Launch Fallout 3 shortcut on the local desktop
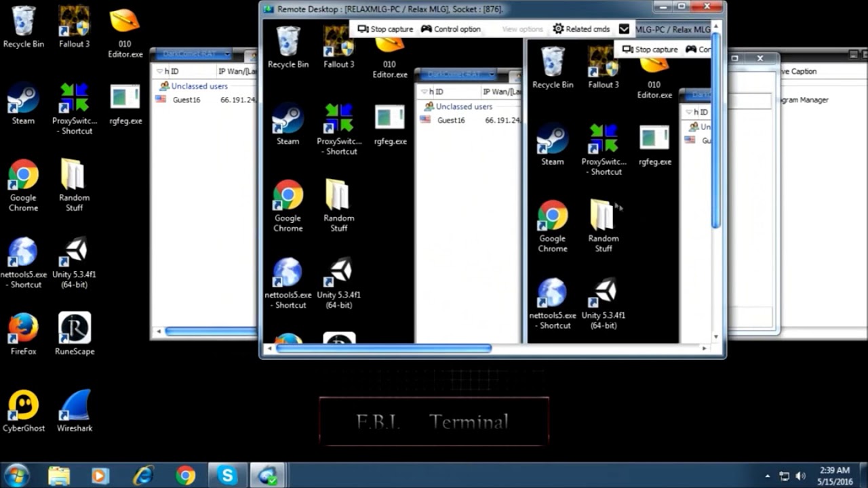 tap(74, 27)
